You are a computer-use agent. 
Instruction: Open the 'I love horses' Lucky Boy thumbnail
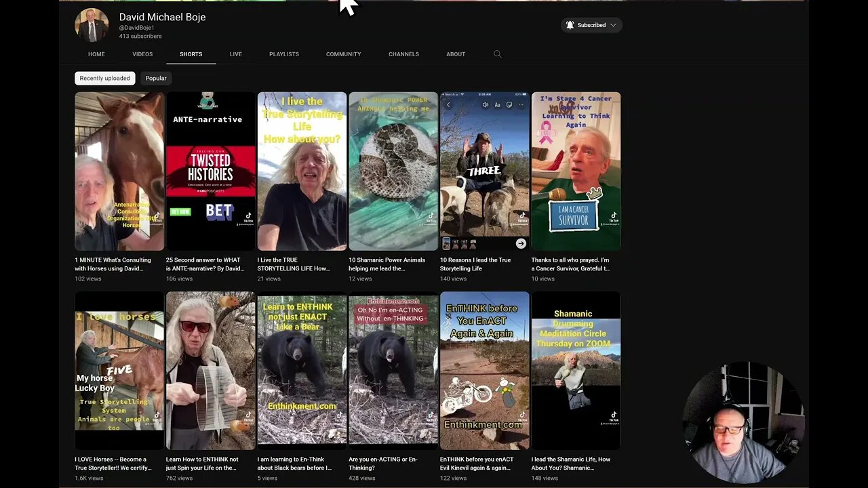point(119,371)
